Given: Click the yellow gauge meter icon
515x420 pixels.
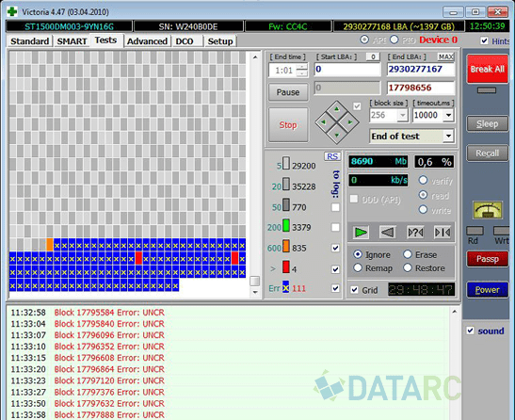Looking at the screenshot, I should pyautogui.click(x=488, y=210).
